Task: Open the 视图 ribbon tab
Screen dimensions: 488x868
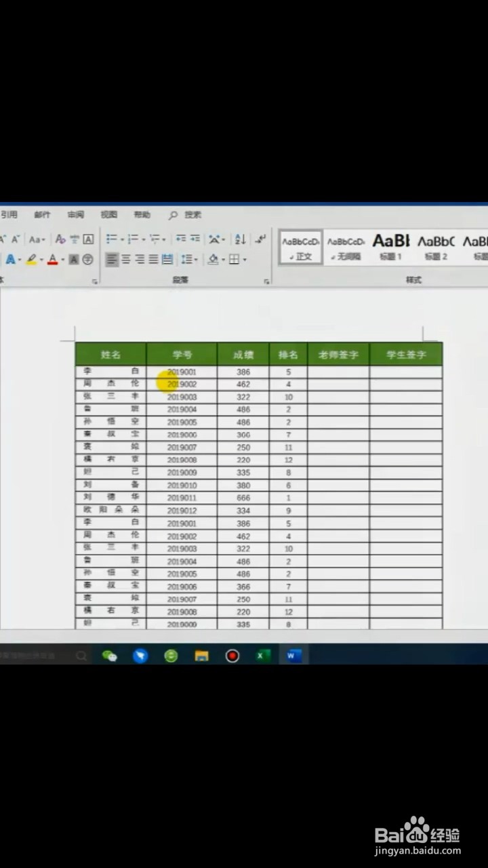Action: click(108, 215)
